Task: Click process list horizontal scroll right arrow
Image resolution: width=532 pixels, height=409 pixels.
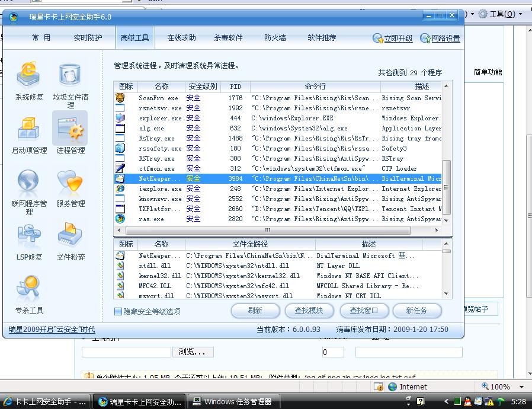Action: coord(436,230)
